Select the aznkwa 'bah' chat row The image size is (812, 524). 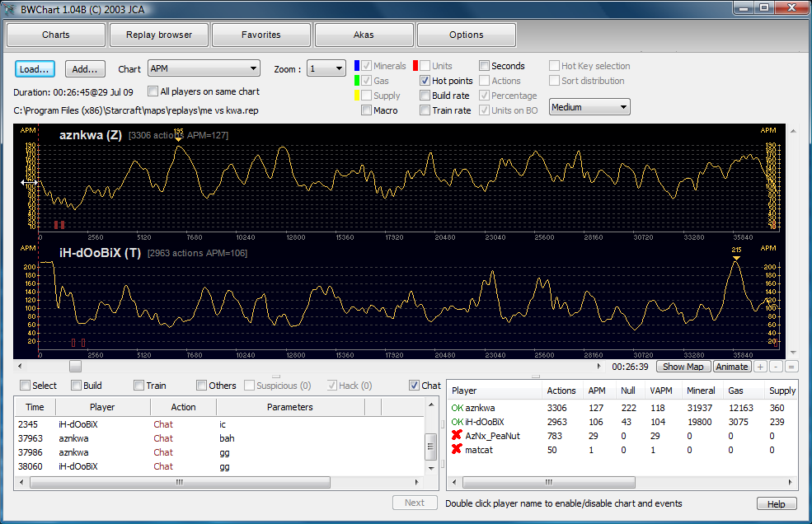219,438
